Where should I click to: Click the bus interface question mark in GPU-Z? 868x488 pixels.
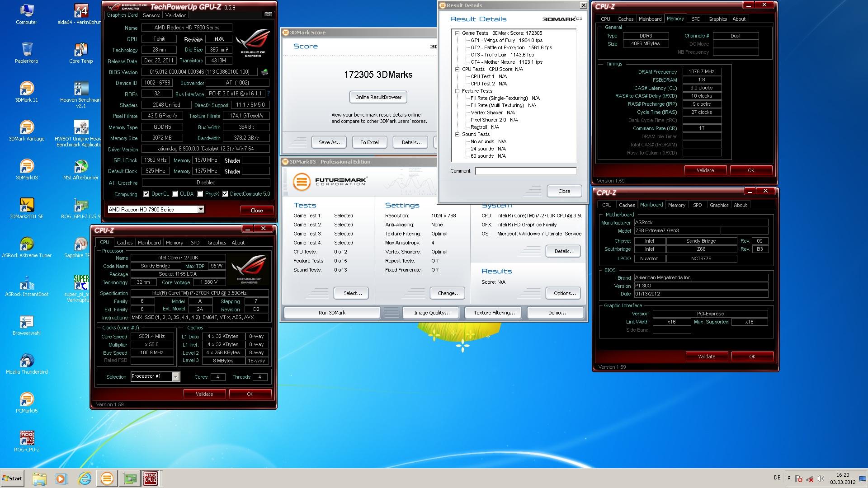268,94
